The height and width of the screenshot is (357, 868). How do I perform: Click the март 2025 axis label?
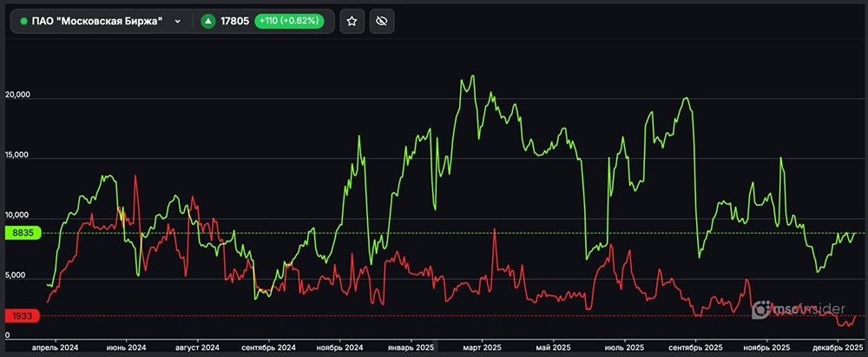482,348
